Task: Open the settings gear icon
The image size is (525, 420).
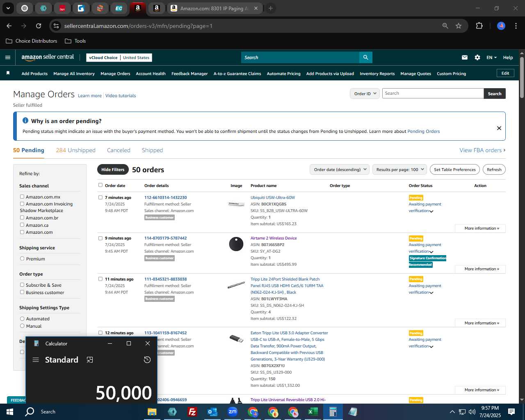Action: click(477, 57)
